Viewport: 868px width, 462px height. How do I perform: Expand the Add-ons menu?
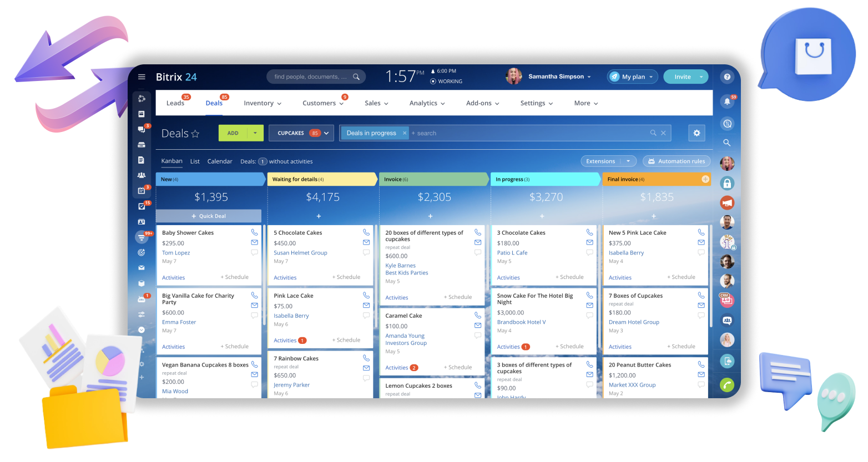coord(483,103)
